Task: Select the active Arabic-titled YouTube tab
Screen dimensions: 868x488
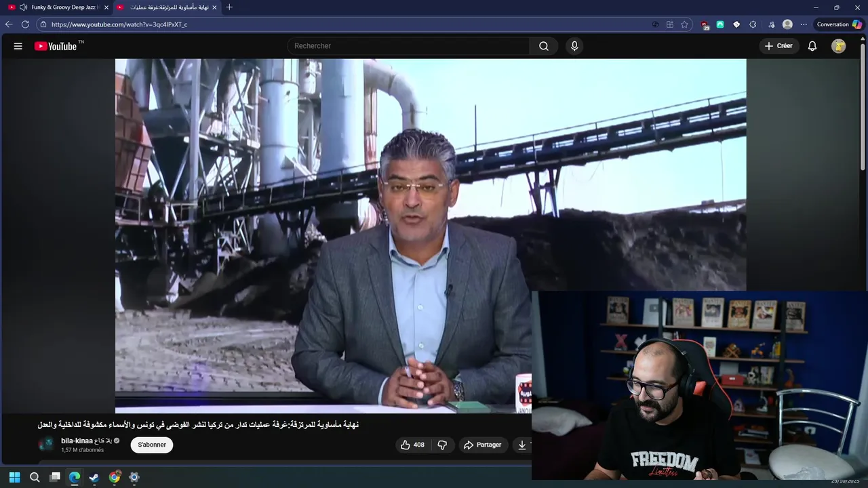Action: tap(167, 7)
